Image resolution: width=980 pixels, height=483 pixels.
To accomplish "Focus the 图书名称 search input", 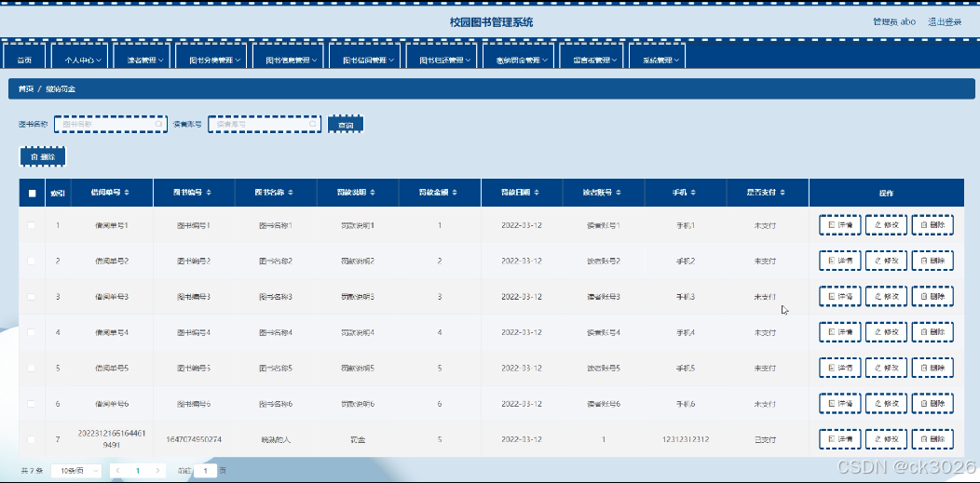I will (111, 124).
